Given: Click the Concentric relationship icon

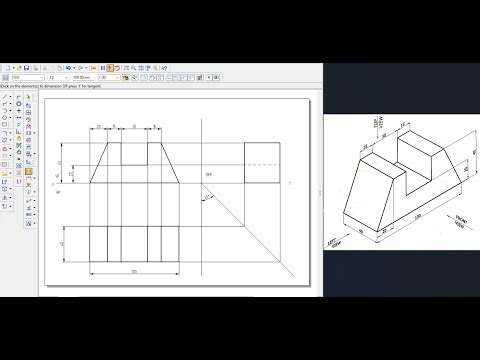Looking at the screenshot, I should [x=19, y=104].
